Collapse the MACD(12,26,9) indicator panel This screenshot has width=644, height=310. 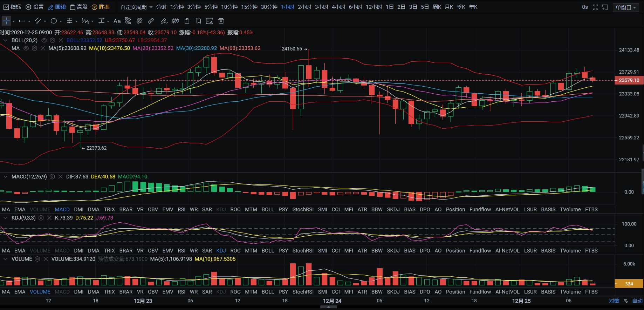point(5,177)
